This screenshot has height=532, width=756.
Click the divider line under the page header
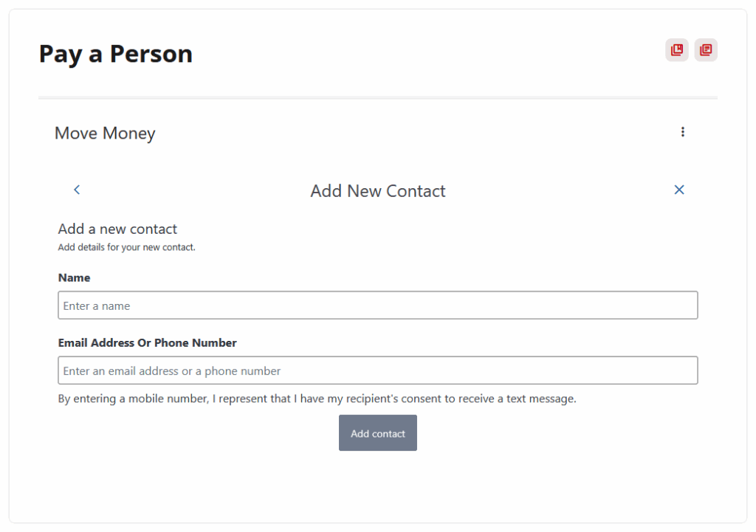tap(378, 97)
